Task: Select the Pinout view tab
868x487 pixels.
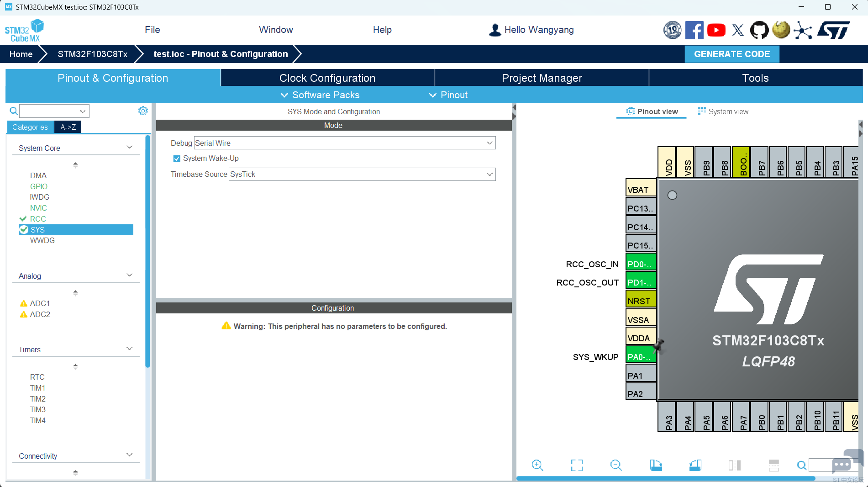Action: [x=652, y=111]
